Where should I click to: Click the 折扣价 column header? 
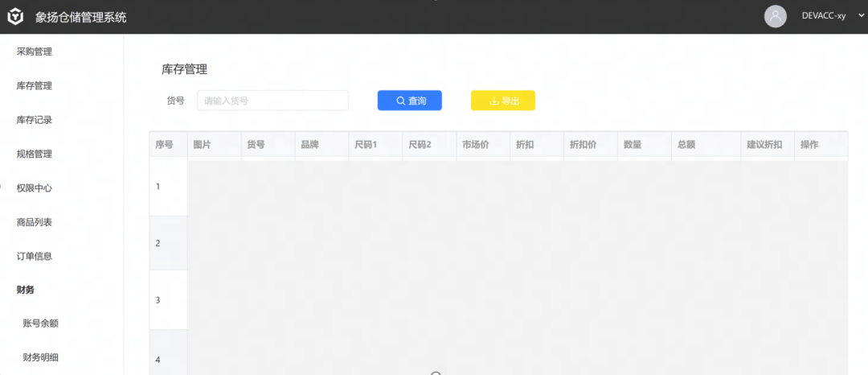pyautogui.click(x=590, y=145)
